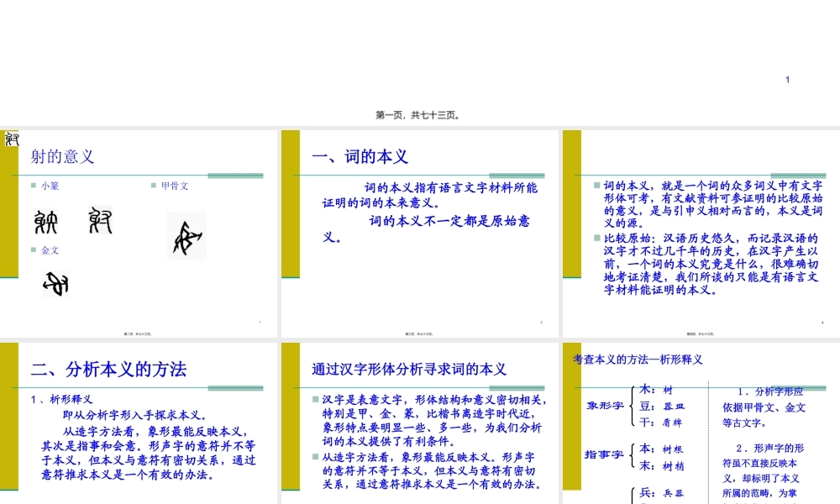Select the 金文 bullet label

pyautogui.click(x=50, y=250)
